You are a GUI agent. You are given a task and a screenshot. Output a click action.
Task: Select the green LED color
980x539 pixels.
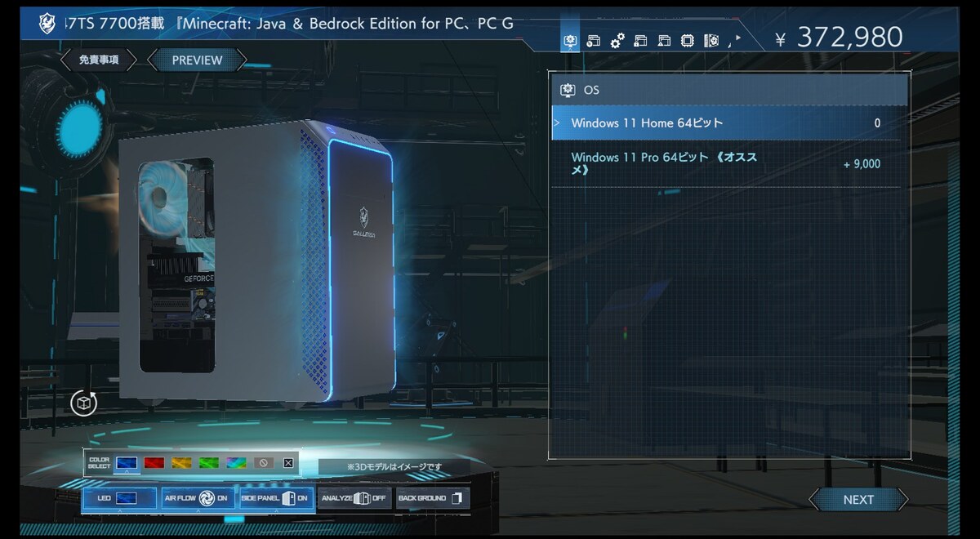(209, 463)
